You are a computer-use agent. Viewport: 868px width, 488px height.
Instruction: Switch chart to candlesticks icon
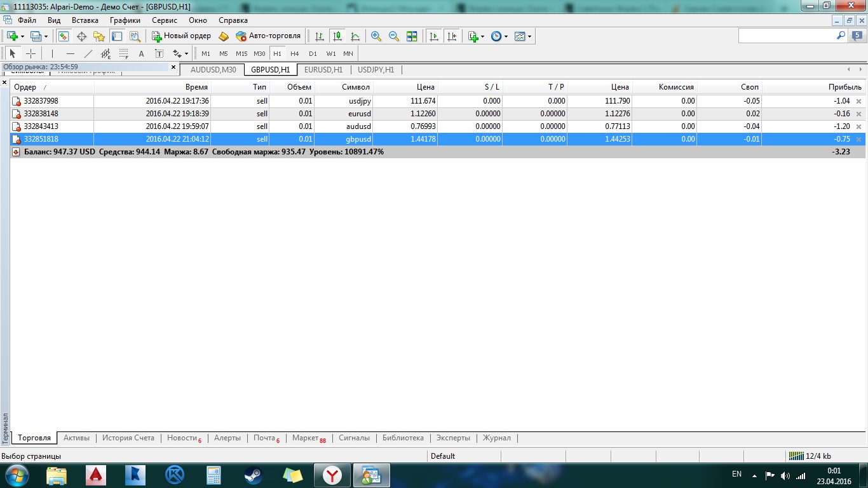(x=337, y=36)
